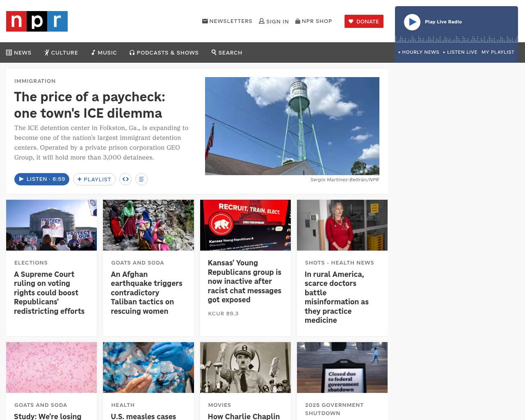Open the rural doctor photo thumbnail
525x420 pixels.
342,225
